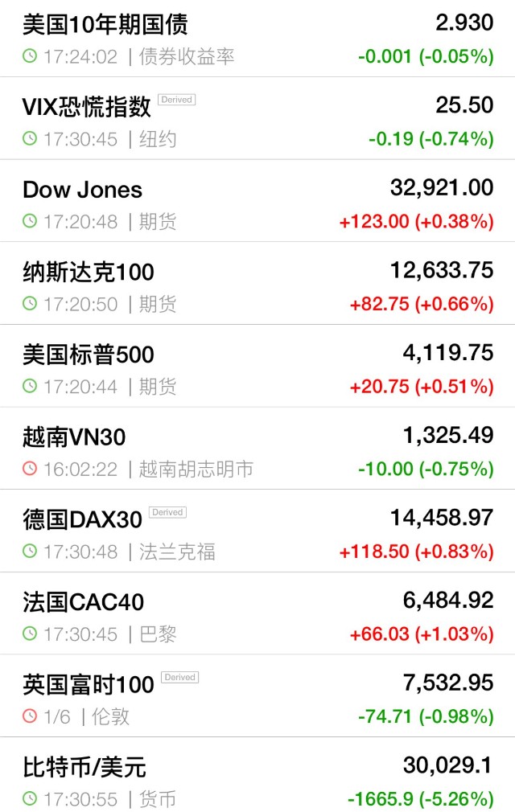Click the red clock icon beside 1/6

[x=30, y=716]
